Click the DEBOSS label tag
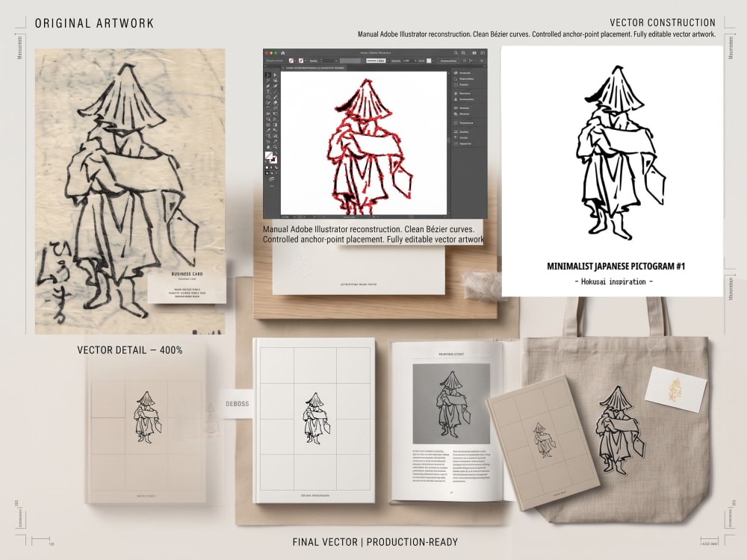The width and height of the screenshot is (747, 560). click(x=238, y=404)
